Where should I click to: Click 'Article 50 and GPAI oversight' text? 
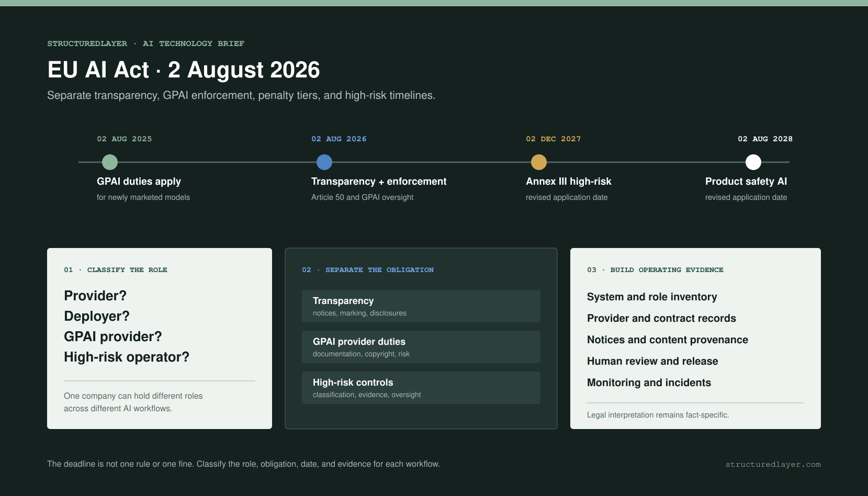pyautogui.click(x=362, y=197)
